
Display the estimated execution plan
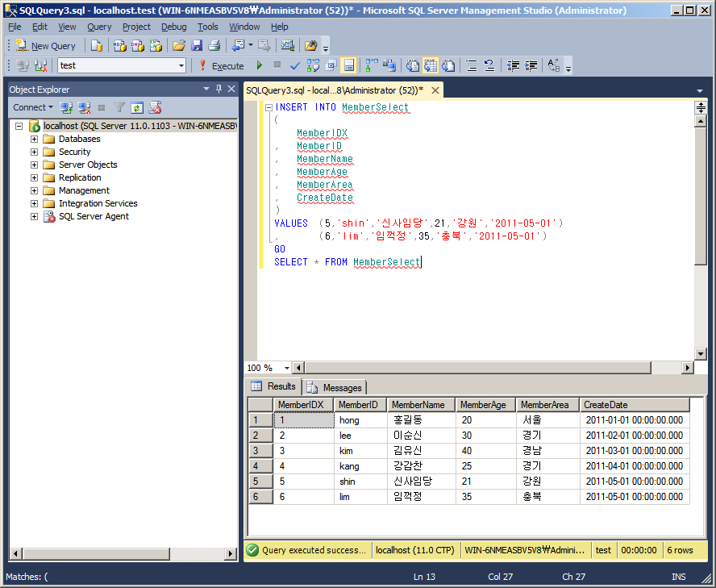pos(313,66)
